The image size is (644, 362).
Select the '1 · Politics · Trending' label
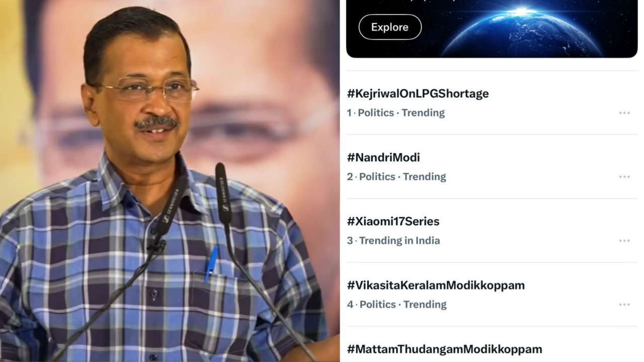[x=395, y=113]
